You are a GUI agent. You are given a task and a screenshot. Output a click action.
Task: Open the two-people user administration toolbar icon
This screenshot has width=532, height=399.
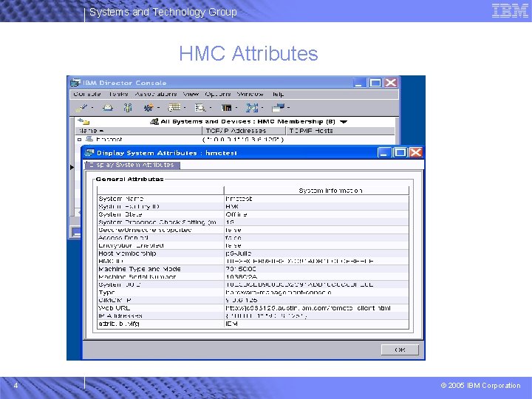pos(128,108)
